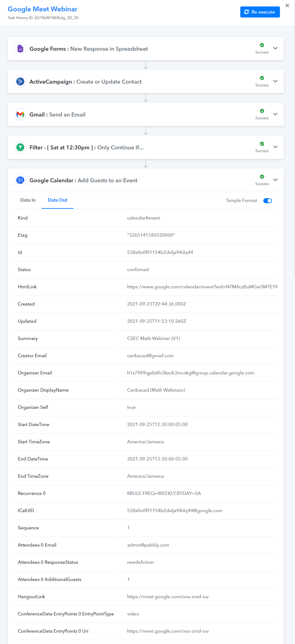Expand the ActiveCampaign step details
This screenshot has height=644, width=295.
275,81
